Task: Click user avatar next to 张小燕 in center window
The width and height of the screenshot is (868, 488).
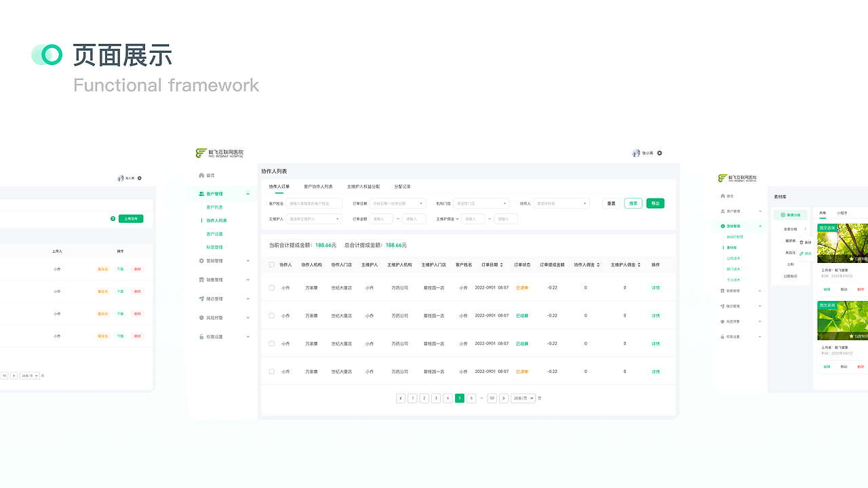Action: click(x=635, y=153)
